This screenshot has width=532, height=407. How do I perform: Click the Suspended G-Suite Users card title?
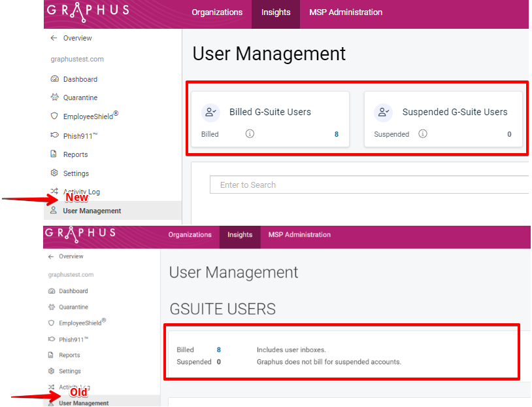click(455, 112)
